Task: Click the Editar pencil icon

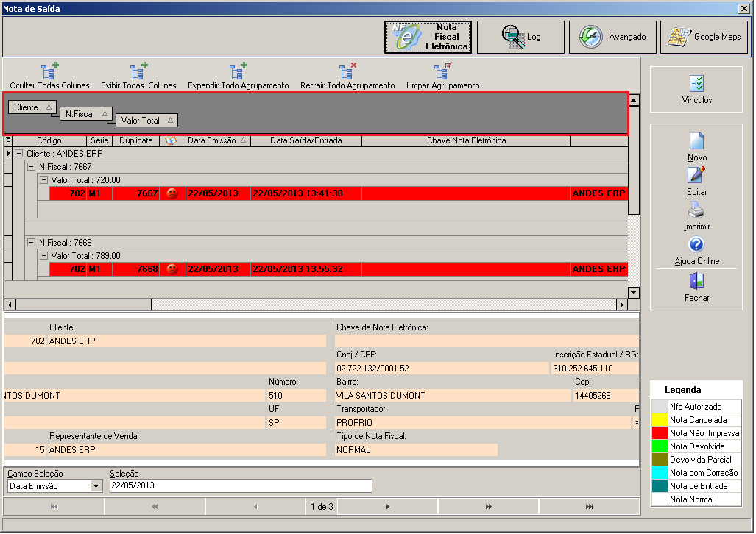Action: [696, 176]
